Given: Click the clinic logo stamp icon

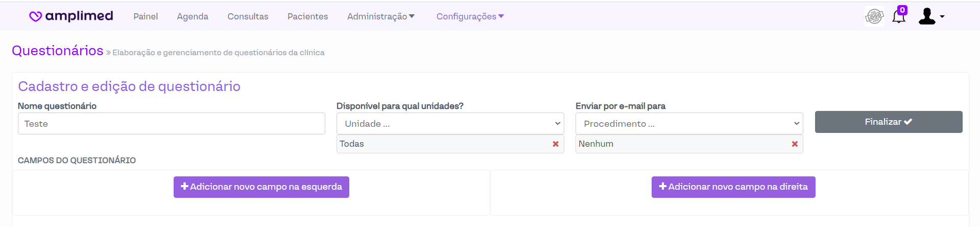Looking at the screenshot, I should click(x=874, y=16).
